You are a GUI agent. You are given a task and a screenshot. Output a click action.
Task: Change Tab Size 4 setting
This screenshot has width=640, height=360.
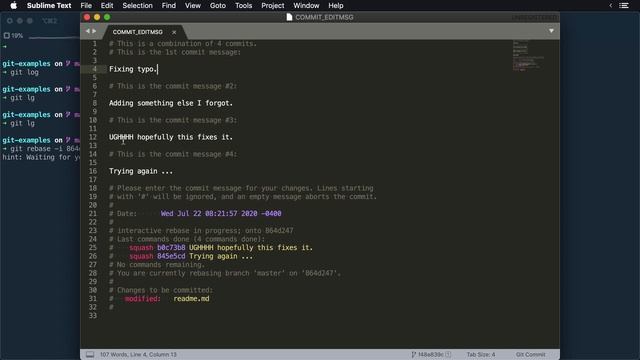481,354
